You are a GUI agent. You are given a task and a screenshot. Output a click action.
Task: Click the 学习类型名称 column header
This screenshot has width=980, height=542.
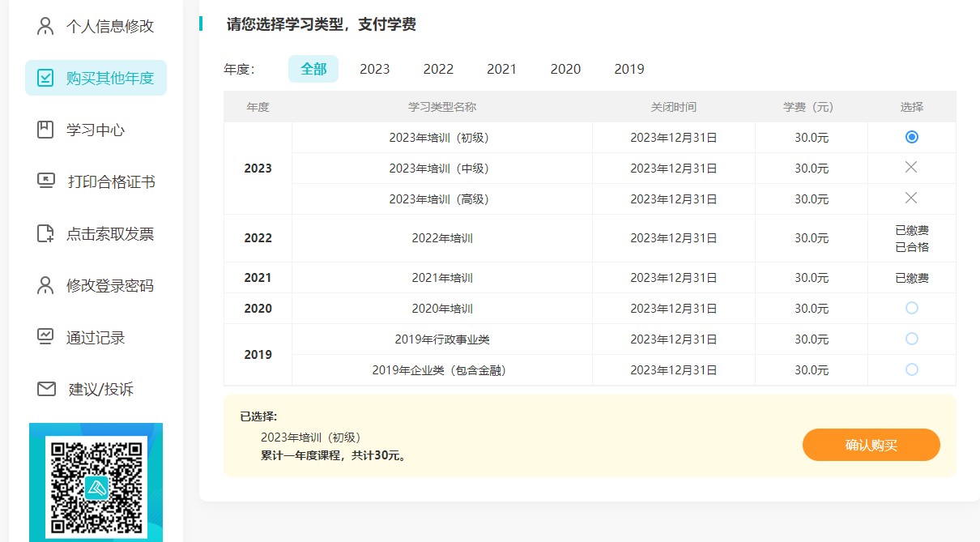click(x=442, y=107)
